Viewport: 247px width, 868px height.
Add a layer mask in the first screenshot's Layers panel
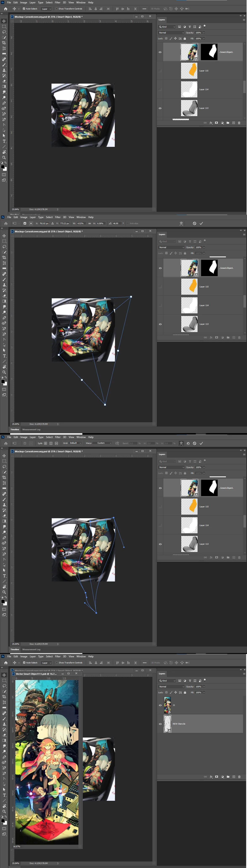pos(216,123)
